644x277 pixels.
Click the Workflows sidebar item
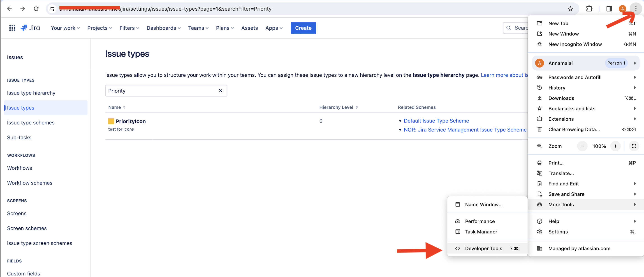(x=20, y=168)
